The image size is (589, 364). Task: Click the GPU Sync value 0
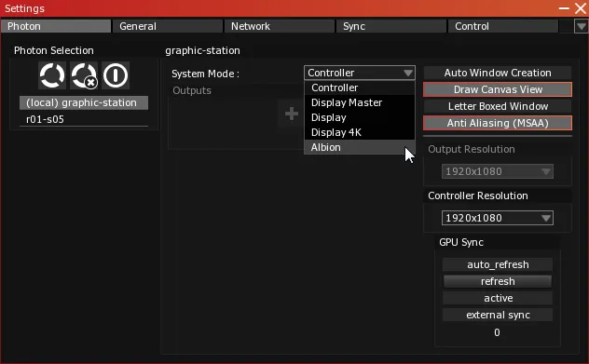click(x=497, y=332)
